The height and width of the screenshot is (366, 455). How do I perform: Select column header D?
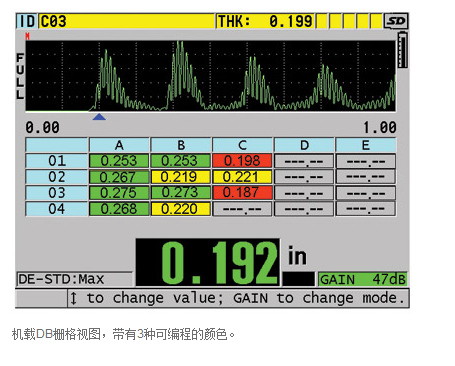click(304, 145)
